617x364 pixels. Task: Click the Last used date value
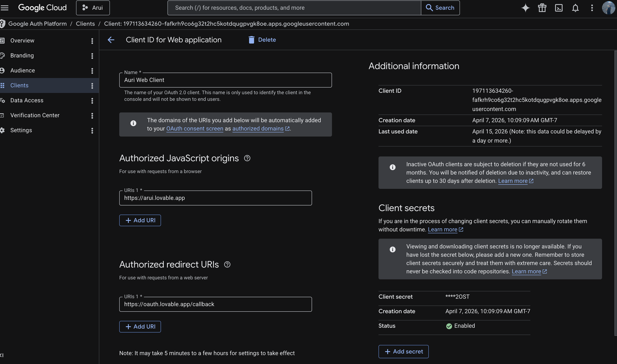coord(537,136)
